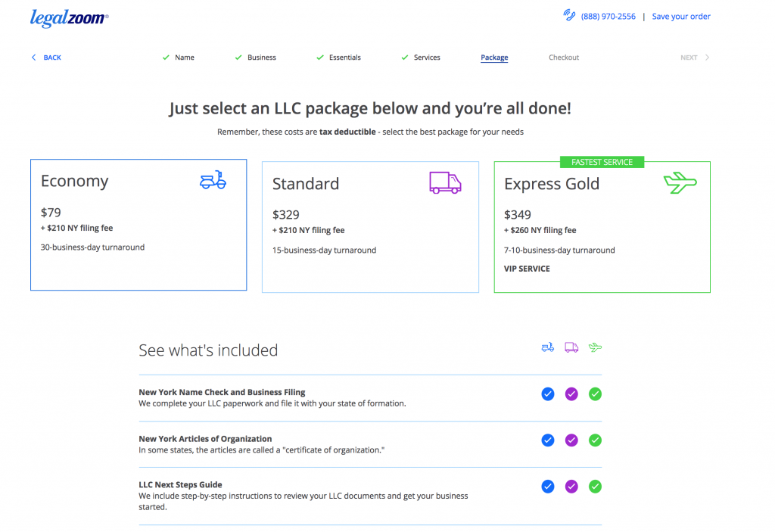Image resolution: width=775 pixels, height=532 pixels.
Task: Click the Just select an LLC package headline
Action: click(370, 108)
